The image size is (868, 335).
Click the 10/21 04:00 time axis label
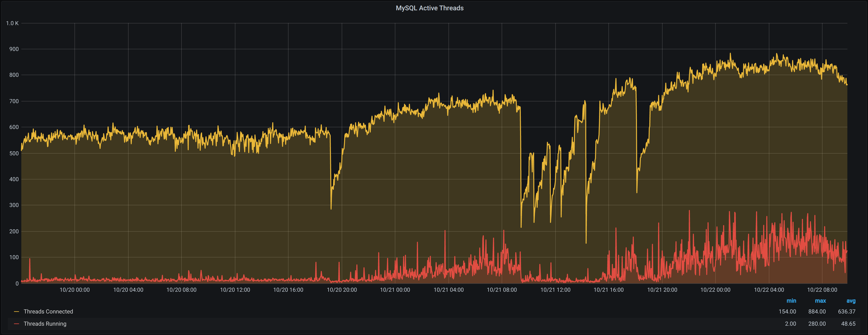pyautogui.click(x=448, y=290)
